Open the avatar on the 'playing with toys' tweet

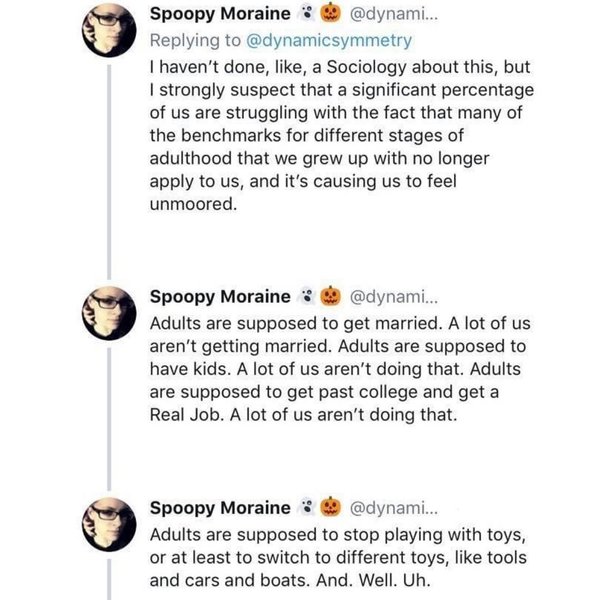108,527
